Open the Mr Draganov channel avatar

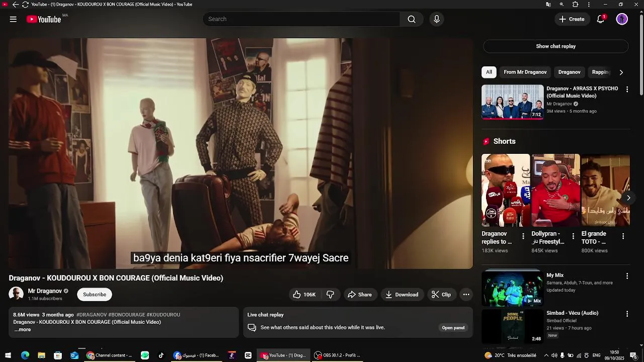pyautogui.click(x=16, y=294)
